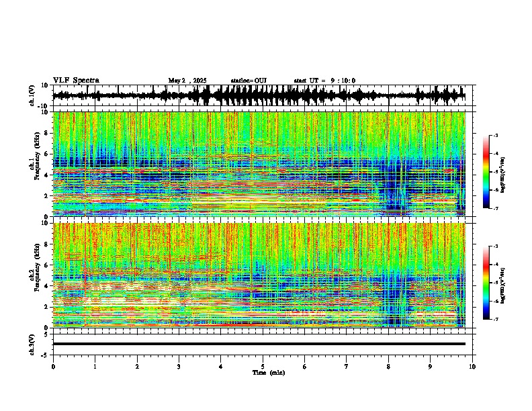The image size is (532, 411).
Task: Click the "ch.1(V)" axis label
Action: pos(32,95)
